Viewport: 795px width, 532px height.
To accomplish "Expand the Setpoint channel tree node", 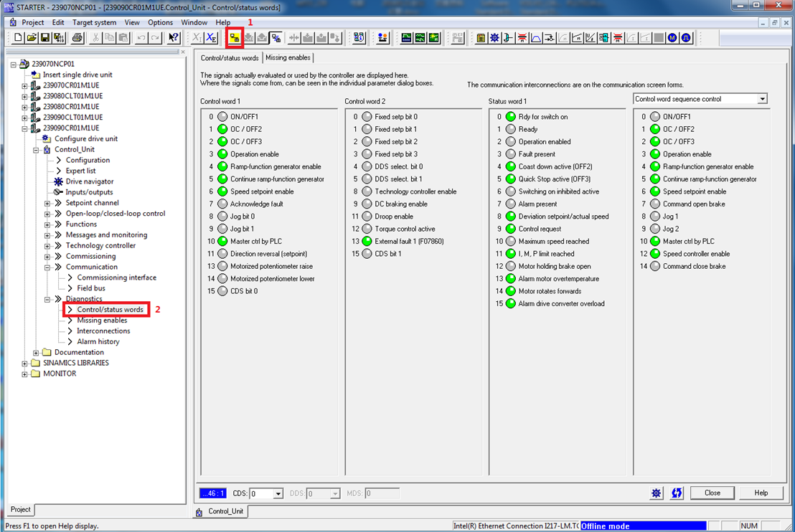I will click(x=47, y=203).
